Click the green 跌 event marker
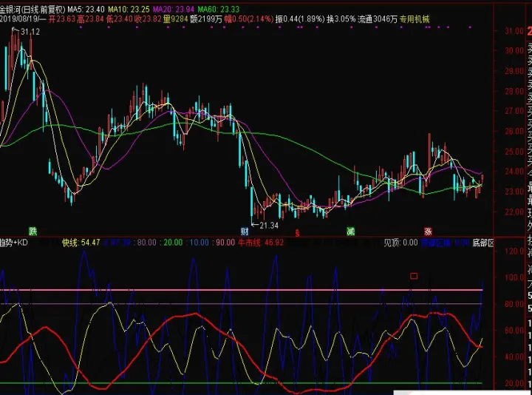The image size is (532, 395). [x=33, y=232]
